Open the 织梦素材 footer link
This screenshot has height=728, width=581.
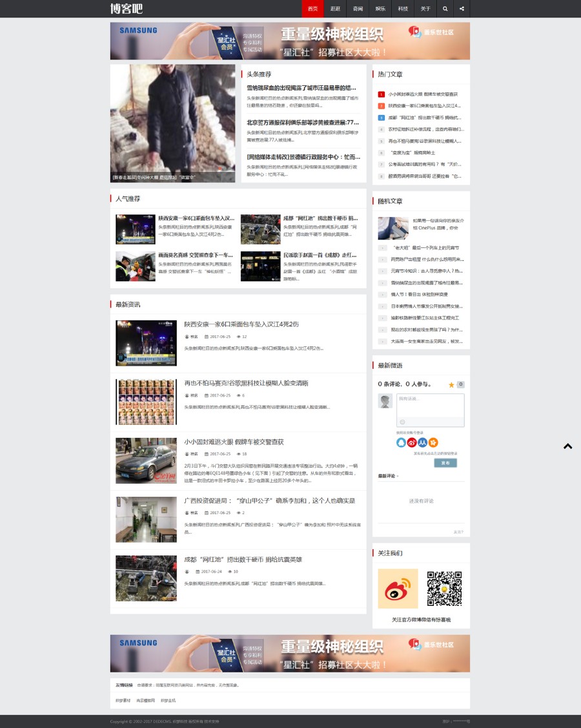click(x=123, y=700)
